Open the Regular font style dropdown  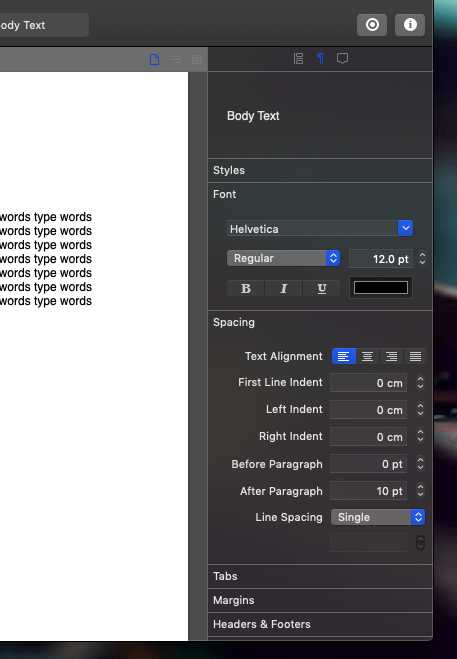[x=283, y=258]
